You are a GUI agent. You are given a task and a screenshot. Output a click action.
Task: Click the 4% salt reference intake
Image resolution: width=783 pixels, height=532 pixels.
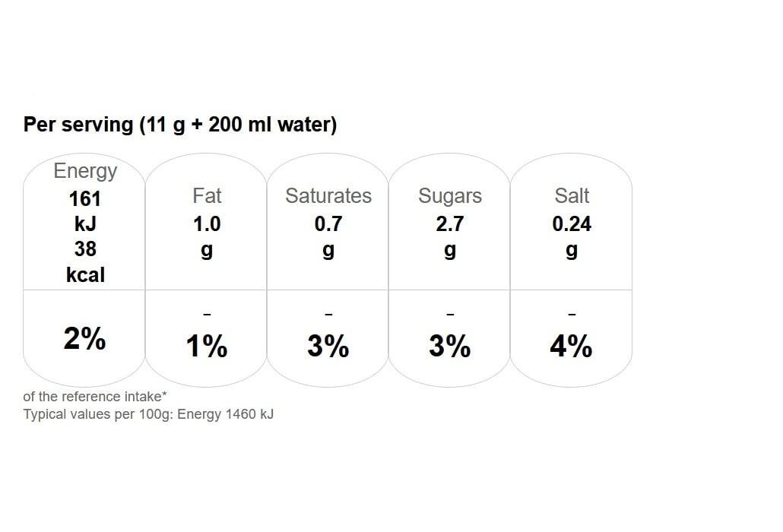(x=572, y=347)
